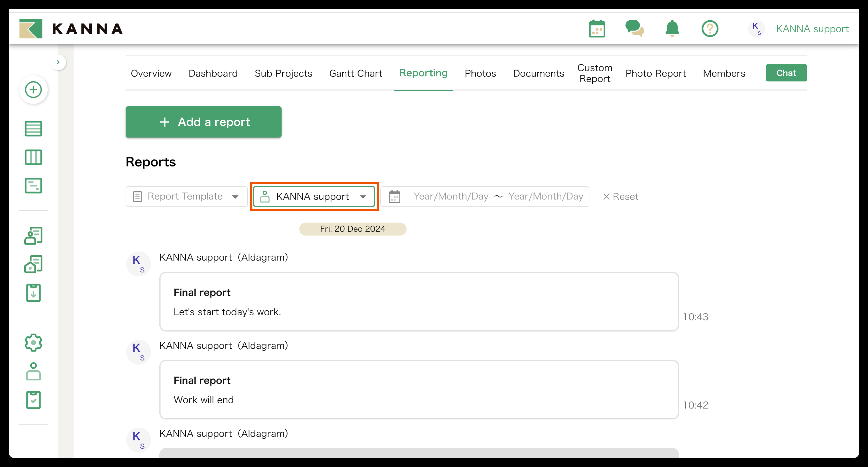Open the Report Template dropdown

pyautogui.click(x=186, y=197)
